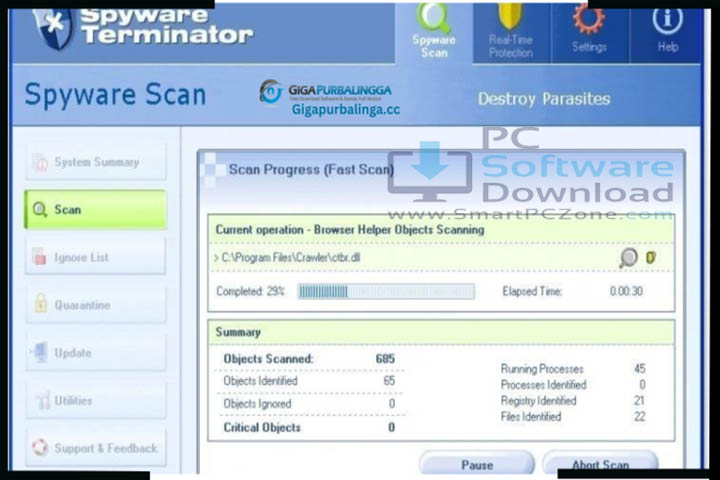Click magnifier icon next to scanned file path
The image size is (720, 480).
click(x=628, y=258)
